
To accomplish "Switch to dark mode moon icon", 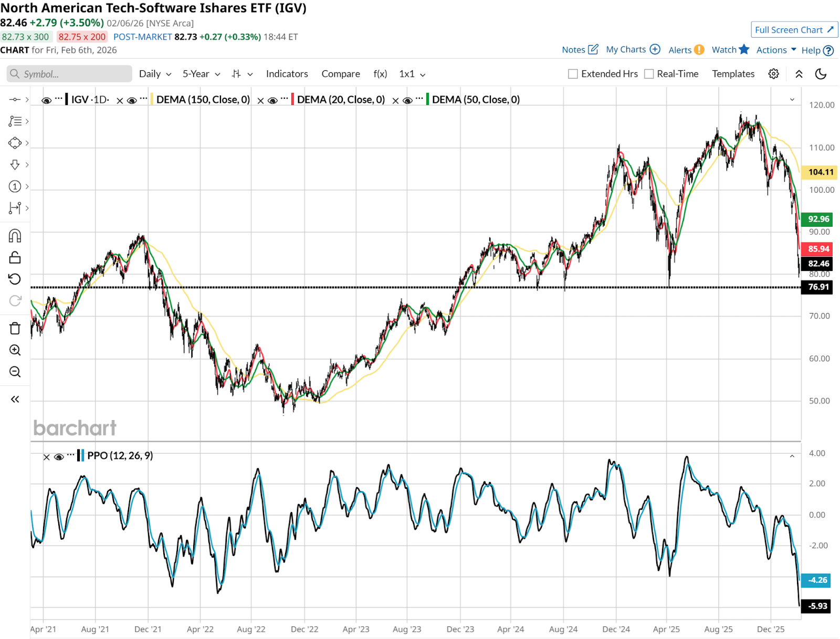I will pos(821,74).
